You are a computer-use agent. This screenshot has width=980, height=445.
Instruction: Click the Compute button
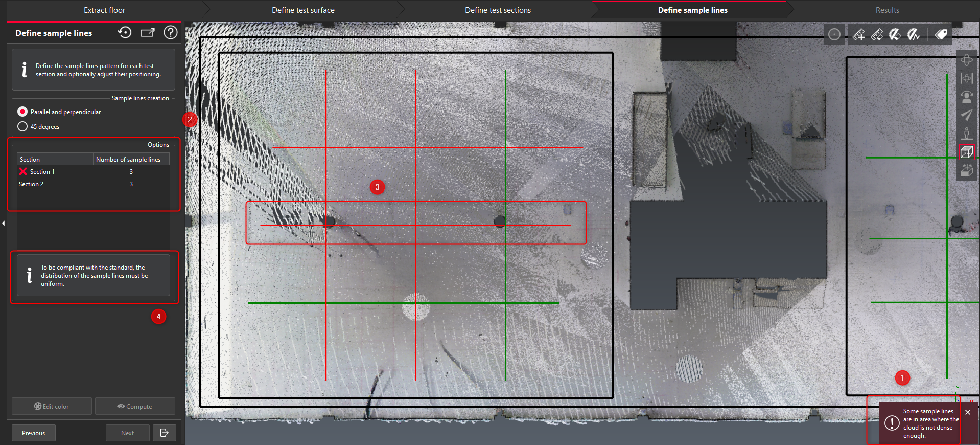135,406
